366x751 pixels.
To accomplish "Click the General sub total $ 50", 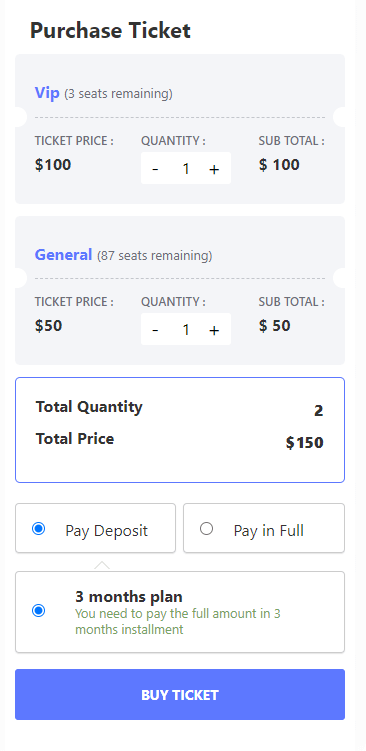I will click(274, 326).
